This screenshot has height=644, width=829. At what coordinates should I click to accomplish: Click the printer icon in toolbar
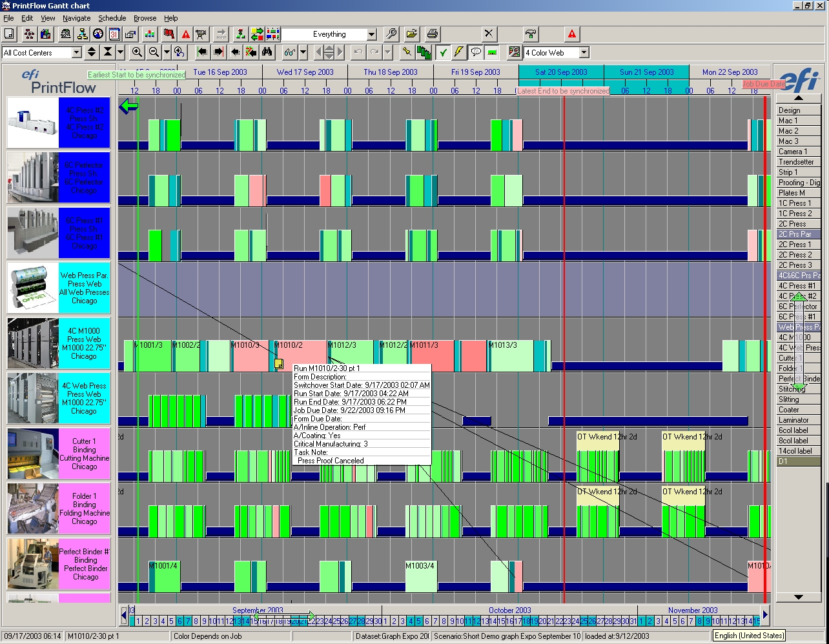[x=433, y=34]
